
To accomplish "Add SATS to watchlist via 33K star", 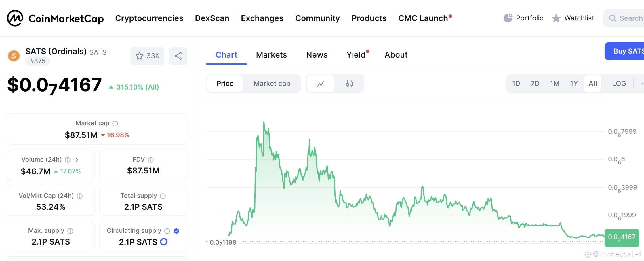I will pos(147,56).
